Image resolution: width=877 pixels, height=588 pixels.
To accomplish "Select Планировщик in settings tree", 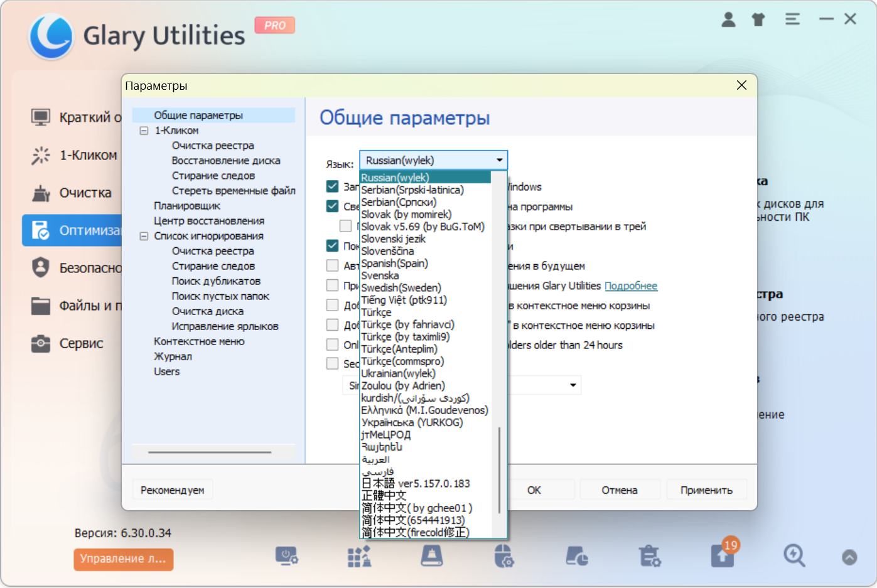I will 187,206.
